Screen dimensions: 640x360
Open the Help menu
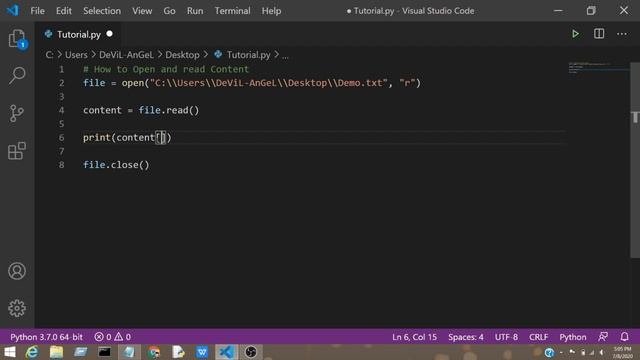coord(271,11)
